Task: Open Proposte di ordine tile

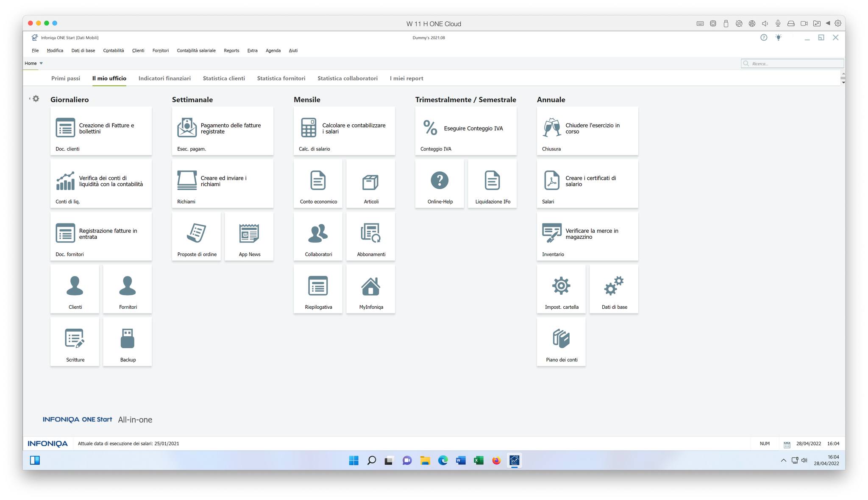Action: [196, 236]
